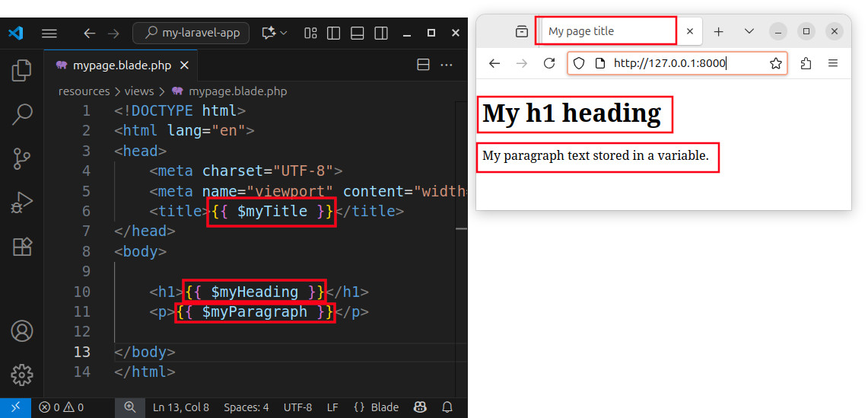Go back in the browser
The image size is (868, 418).
point(494,63)
